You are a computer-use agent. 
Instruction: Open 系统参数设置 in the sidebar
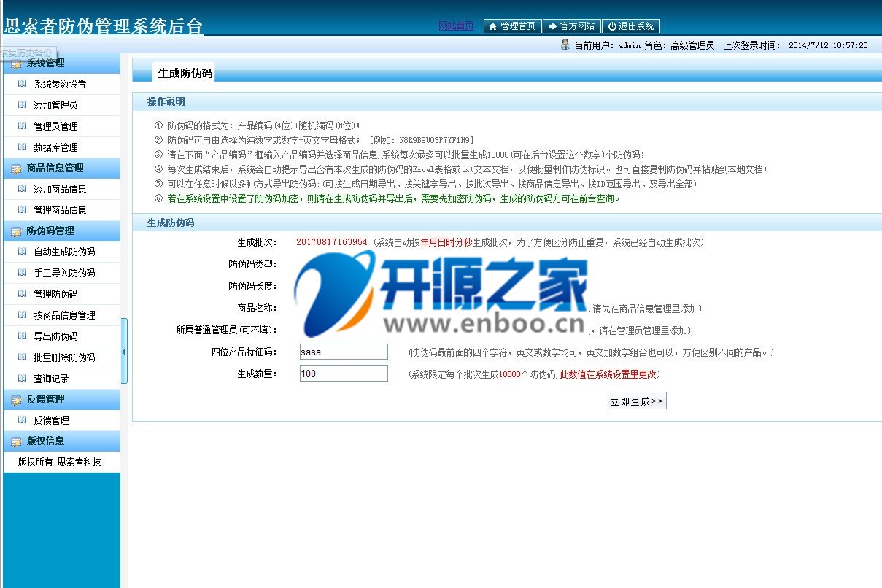click(60, 84)
